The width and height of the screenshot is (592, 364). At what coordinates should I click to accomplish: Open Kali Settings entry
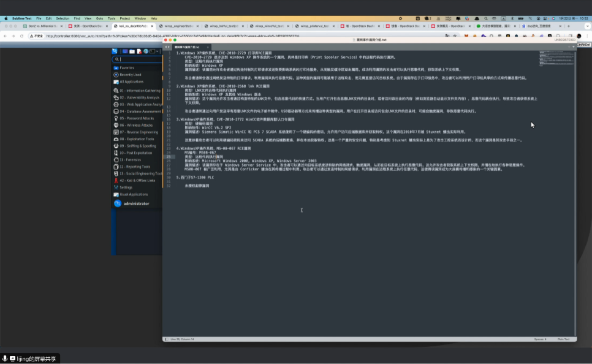pos(126,188)
